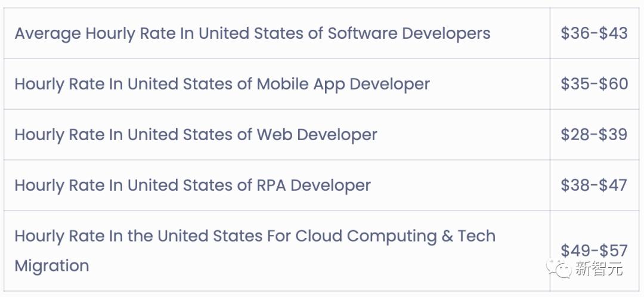Click the $36-$43 rate cell

pos(595,33)
